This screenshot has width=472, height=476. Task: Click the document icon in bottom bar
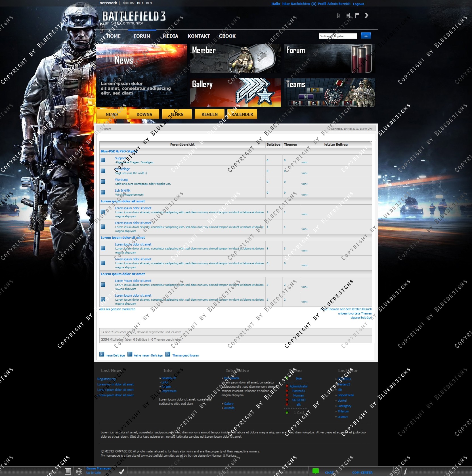[x=68, y=471]
